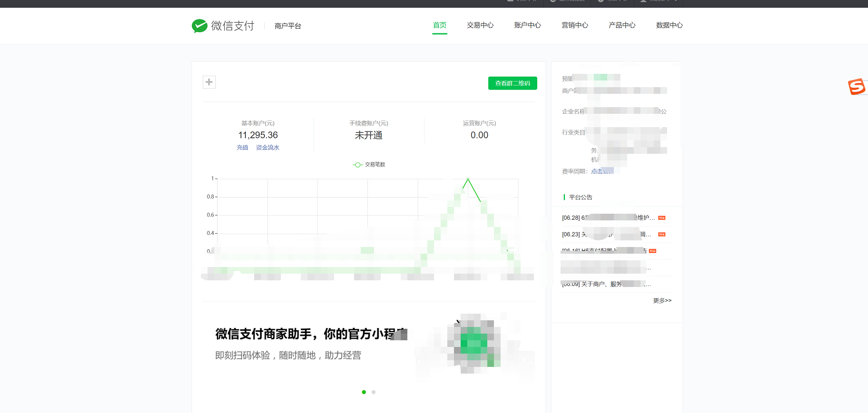
Task: Go to 交易中心 in the navigation
Action: (x=480, y=25)
